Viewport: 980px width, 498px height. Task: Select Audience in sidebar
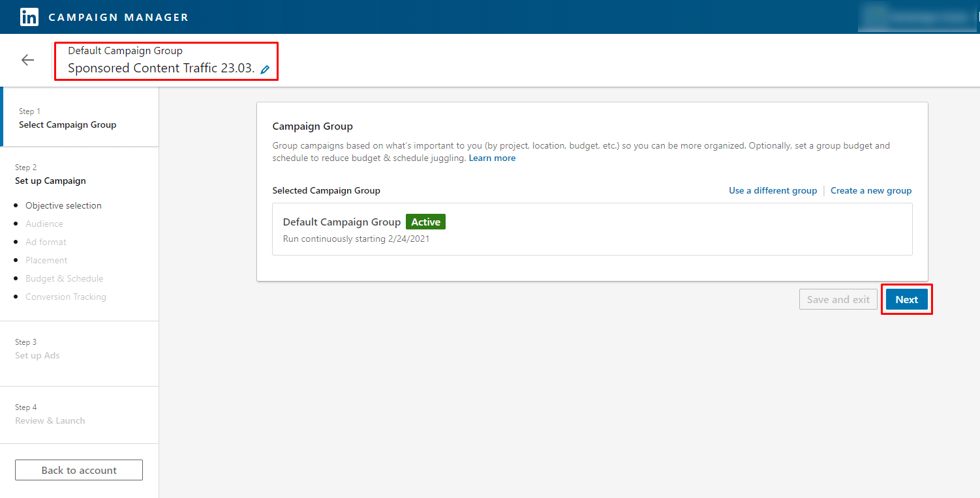44,224
